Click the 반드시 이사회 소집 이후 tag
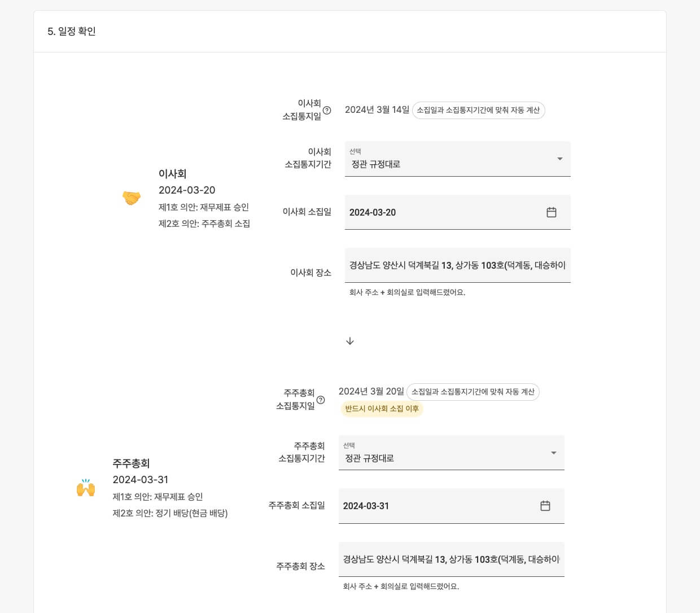 tap(382, 409)
